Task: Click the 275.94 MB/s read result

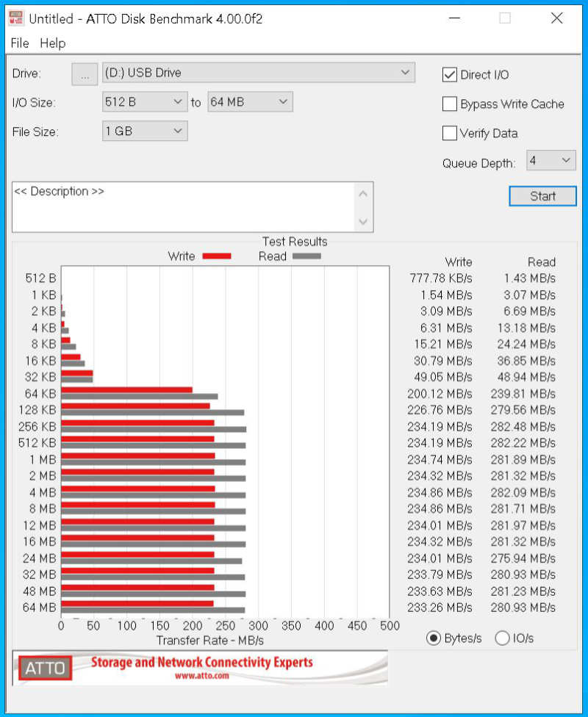Action: click(x=523, y=558)
